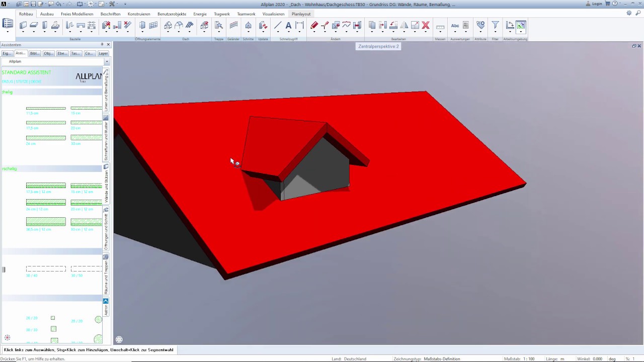Select the Text 'A' tool

pos(288,25)
